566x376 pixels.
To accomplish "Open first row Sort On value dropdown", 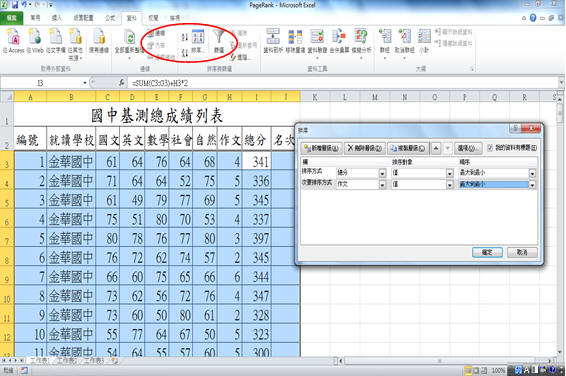I will (x=450, y=173).
